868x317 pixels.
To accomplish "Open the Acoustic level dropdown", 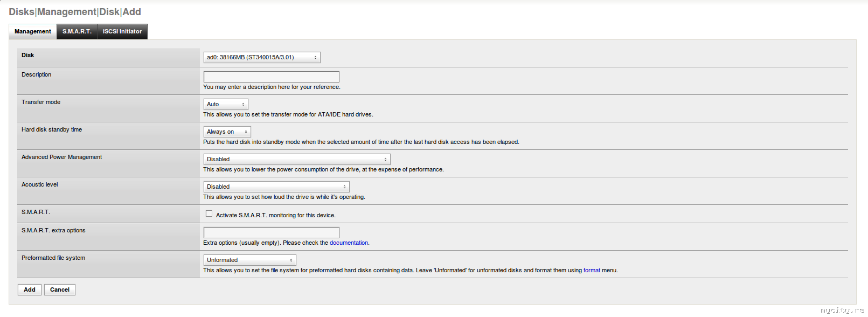I will (x=276, y=187).
